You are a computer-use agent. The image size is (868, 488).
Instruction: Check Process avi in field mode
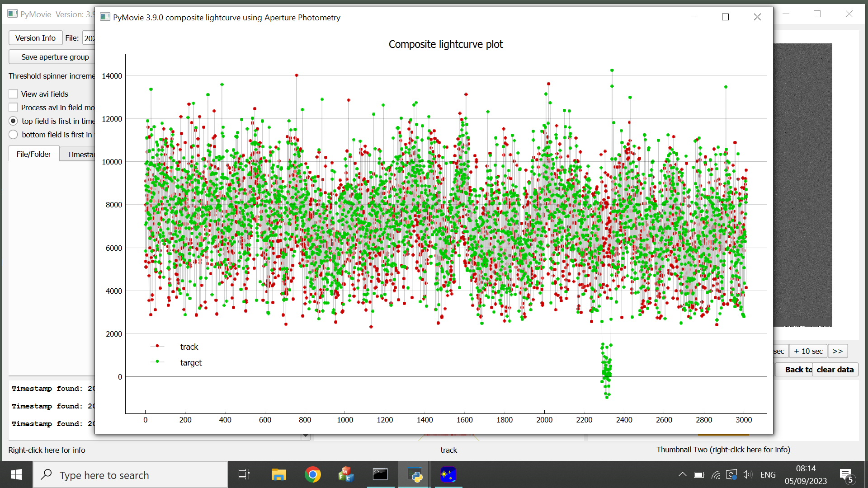click(14, 108)
